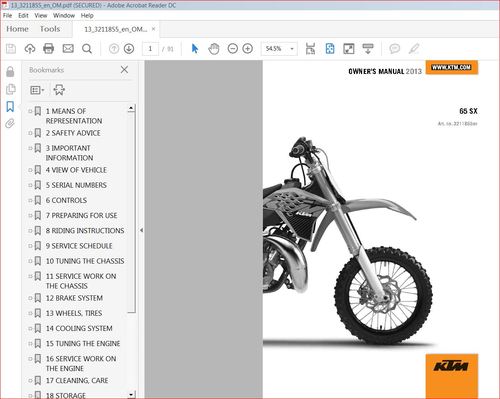500x399 pixels.
Task: Open the Edit menu
Action: tap(23, 16)
